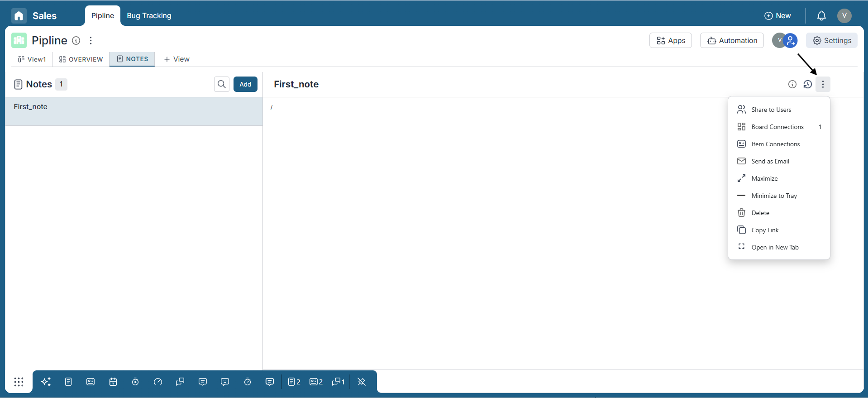Select the NOTES view tab
The width and height of the screenshot is (868, 398).
[x=132, y=59]
